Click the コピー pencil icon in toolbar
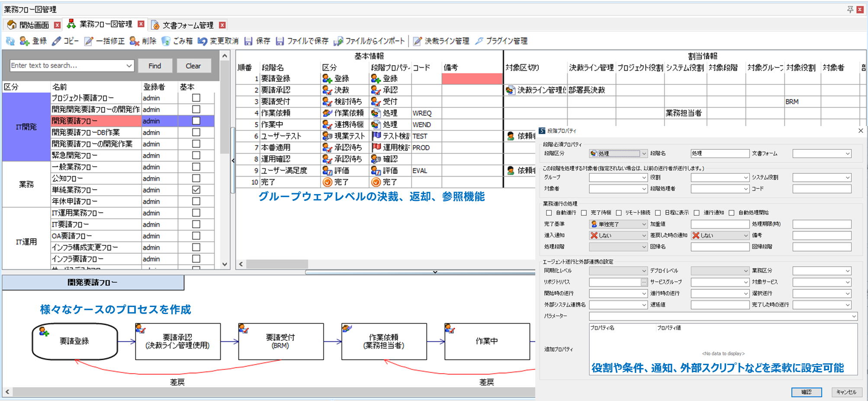The width and height of the screenshot is (868, 401). point(56,41)
